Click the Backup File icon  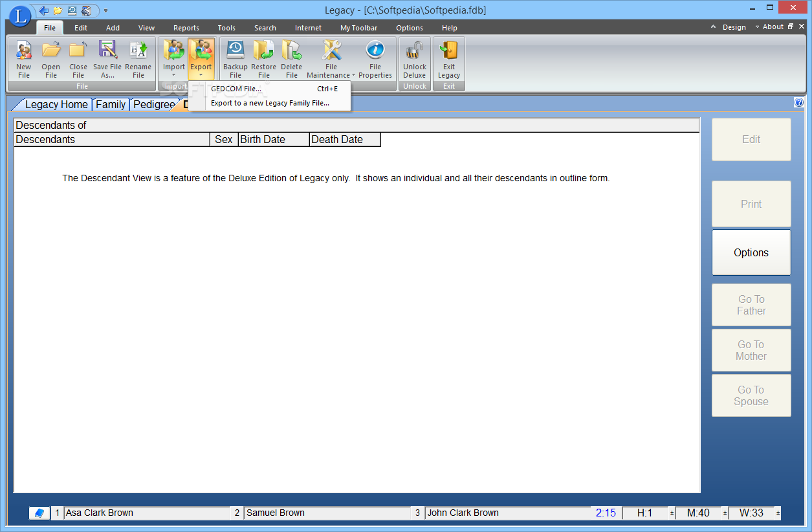(235, 50)
